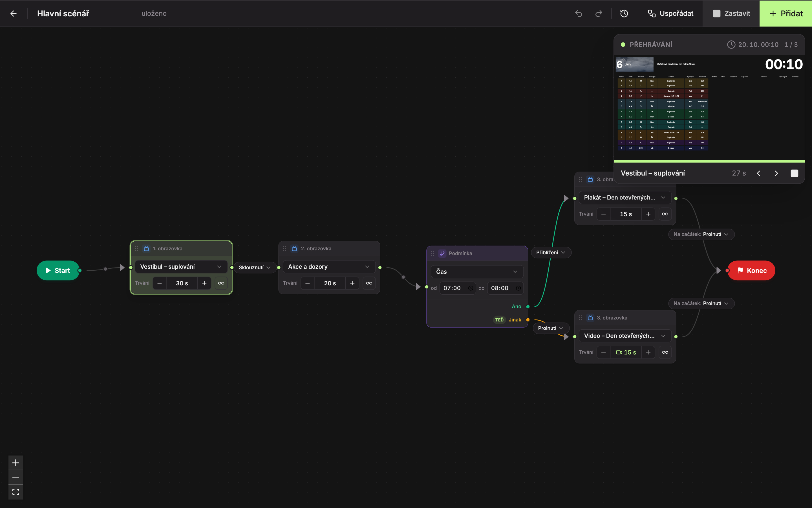Click the 1. obrazovka node header icon

coord(146,249)
